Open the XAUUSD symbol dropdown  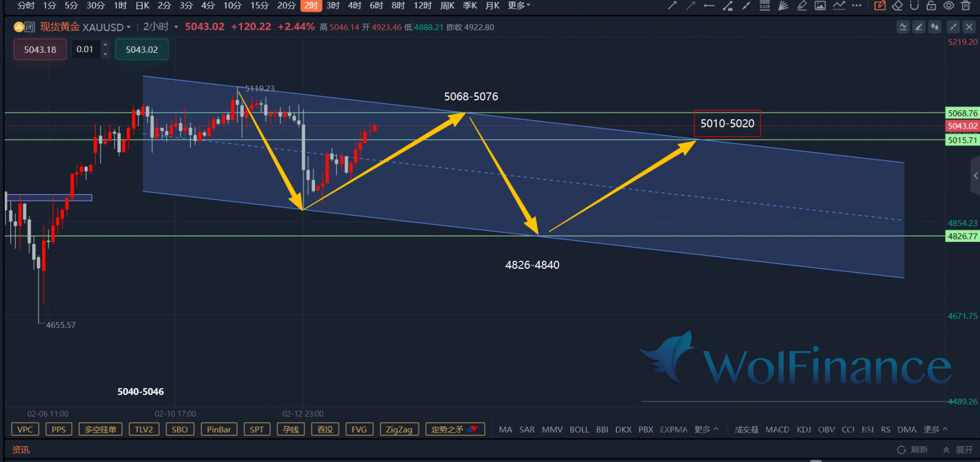click(x=129, y=27)
